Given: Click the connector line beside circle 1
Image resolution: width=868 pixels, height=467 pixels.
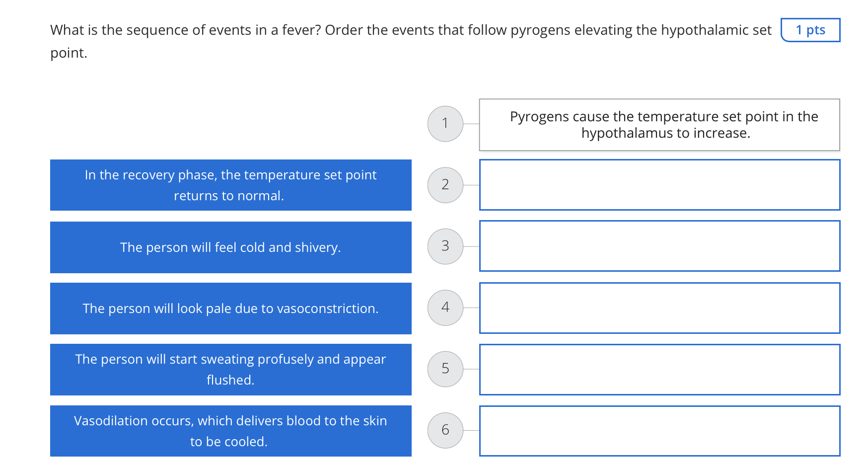Looking at the screenshot, I should coord(471,123).
